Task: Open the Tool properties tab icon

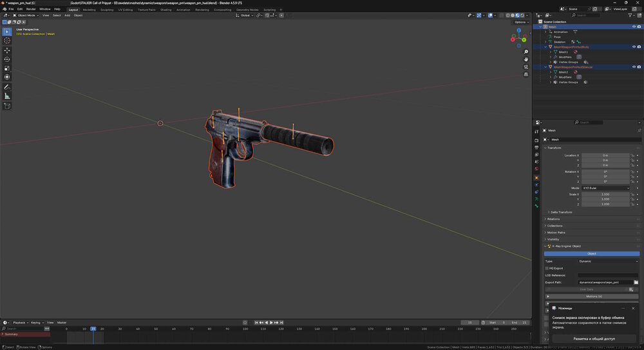Action: coord(536,131)
